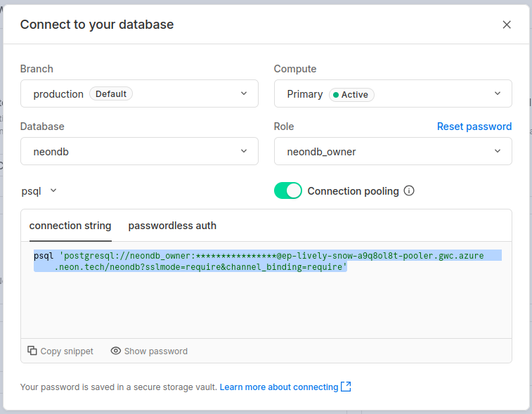Click the Show password eye icon
This screenshot has width=532, height=414.
click(116, 351)
